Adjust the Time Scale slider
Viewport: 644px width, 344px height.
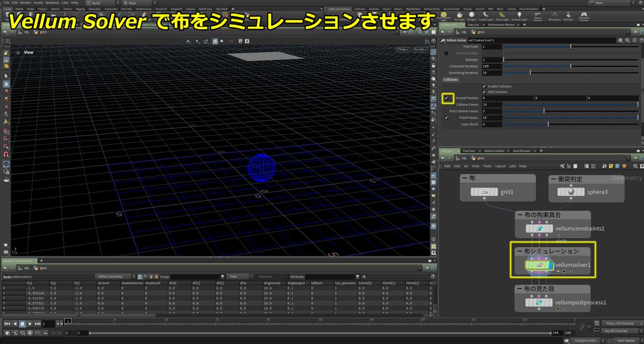coord(571,47)
